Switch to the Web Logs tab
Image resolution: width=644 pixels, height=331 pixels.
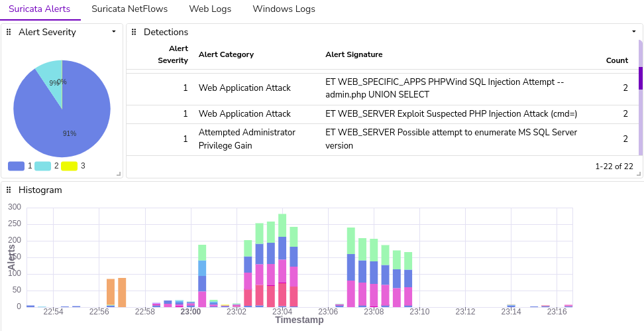(x=210, y=9)
